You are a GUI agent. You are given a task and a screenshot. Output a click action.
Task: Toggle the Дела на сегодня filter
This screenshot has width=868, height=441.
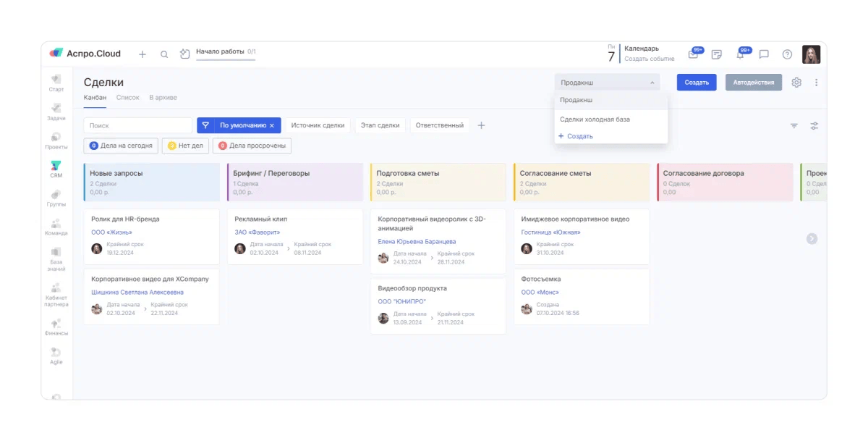pyautogui.click(x=121, y=146)
